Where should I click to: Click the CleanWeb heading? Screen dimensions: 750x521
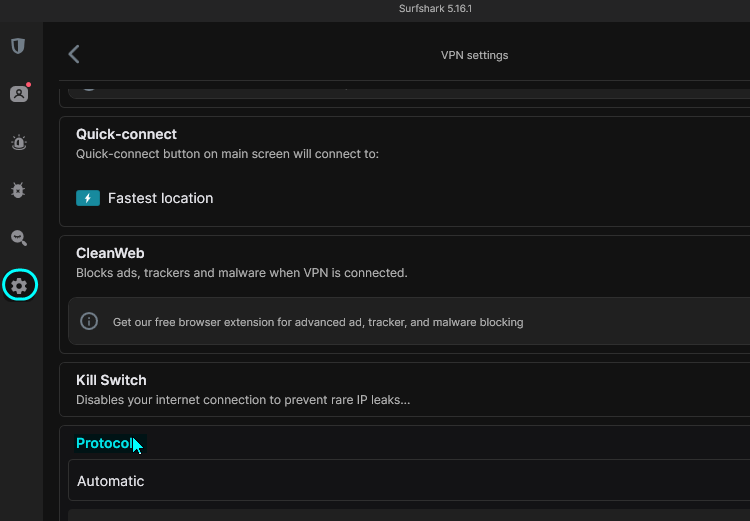110,253
